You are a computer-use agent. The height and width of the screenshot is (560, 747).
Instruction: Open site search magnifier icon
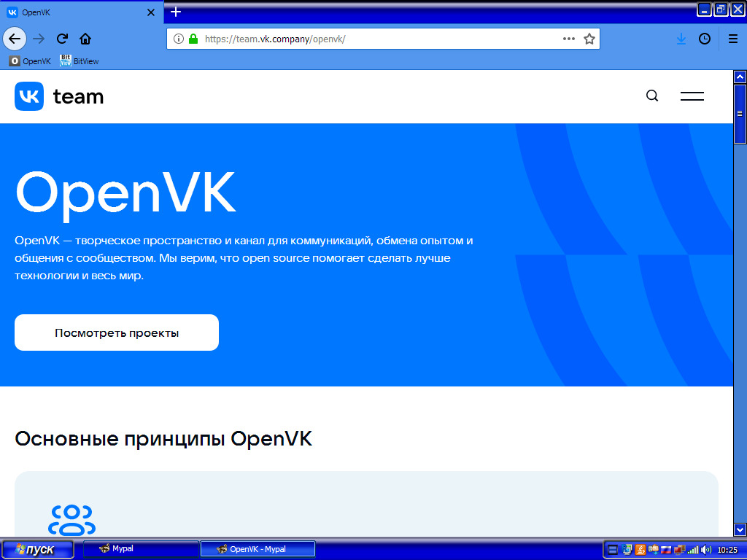[652, 96]
